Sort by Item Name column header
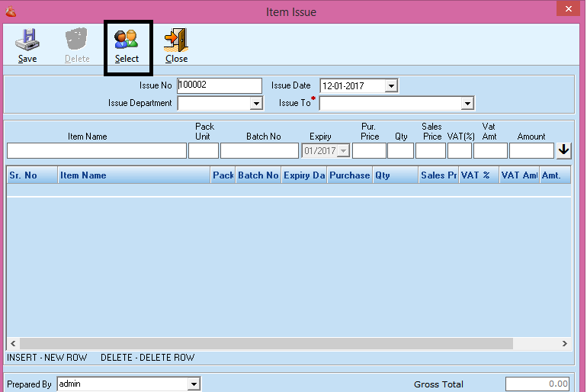Screen dimensions: 587x392 pyautogui.click(x=134, y=175)
